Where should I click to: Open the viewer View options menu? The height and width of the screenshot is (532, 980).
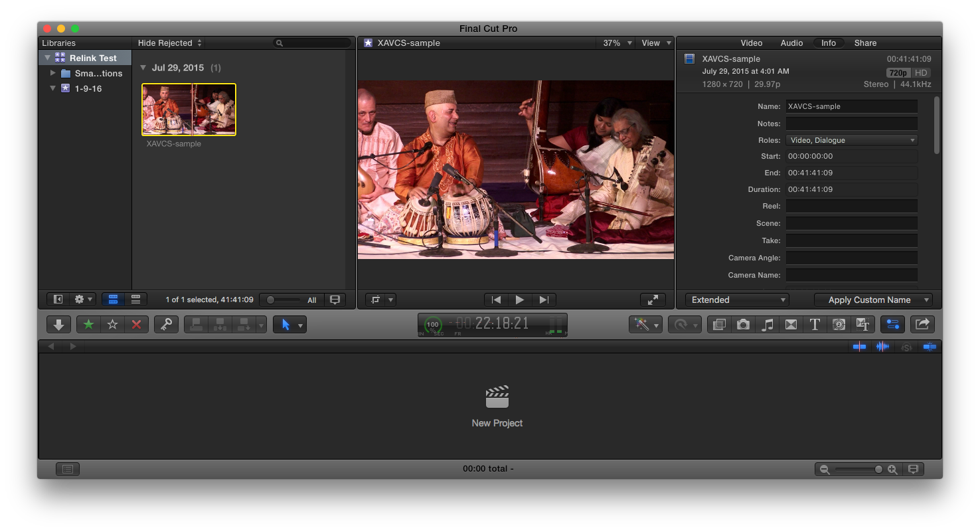(656, 43)
